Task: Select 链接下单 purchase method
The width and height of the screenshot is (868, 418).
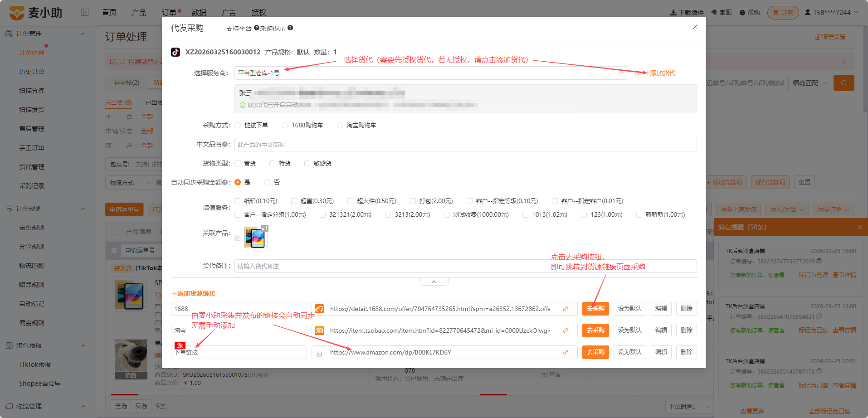Action: click(238, 125)
